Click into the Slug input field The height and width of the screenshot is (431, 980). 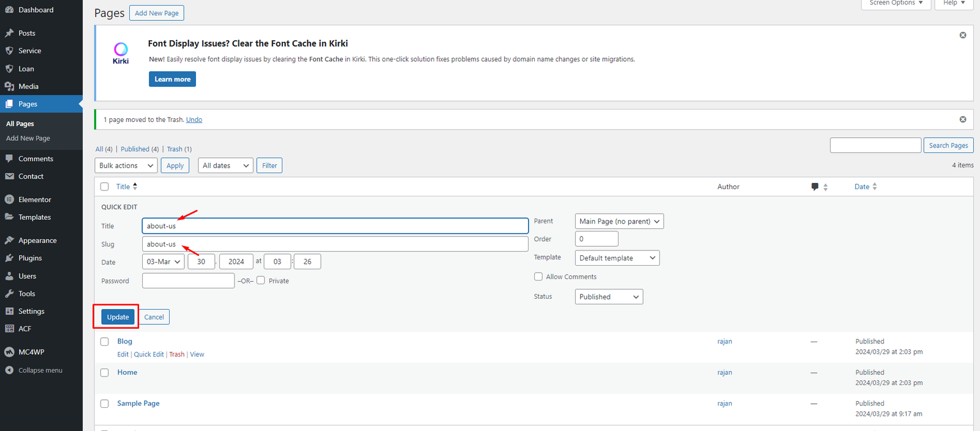(334, 244)
